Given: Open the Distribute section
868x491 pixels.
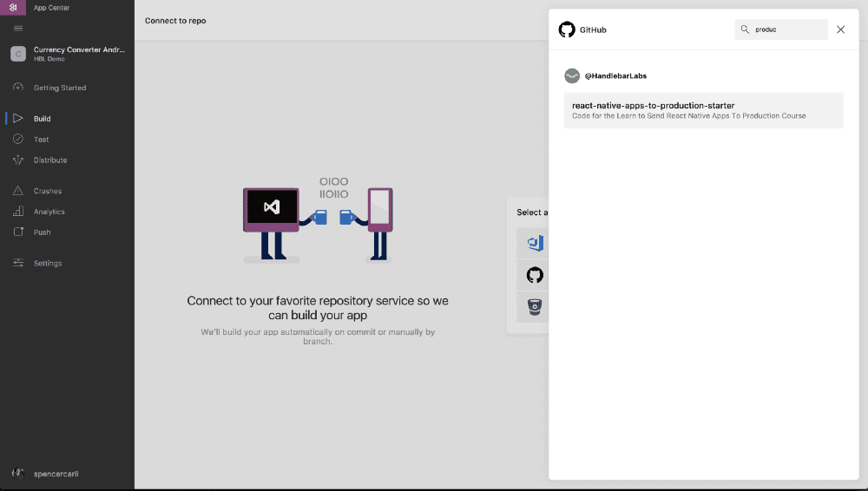Looking at the screenshot, I should click(49, 160).
